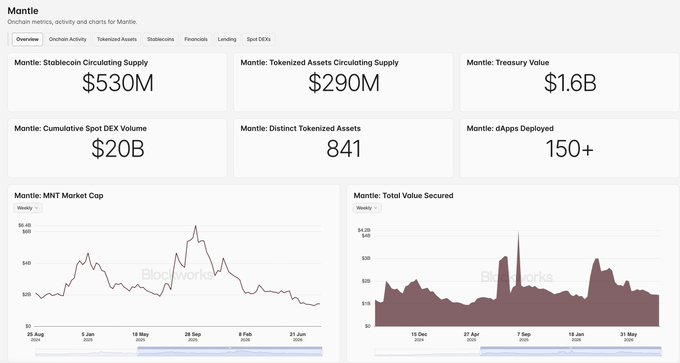
Task: Click the $20B cumulative DEX volume value
Action: coord(118,149)
